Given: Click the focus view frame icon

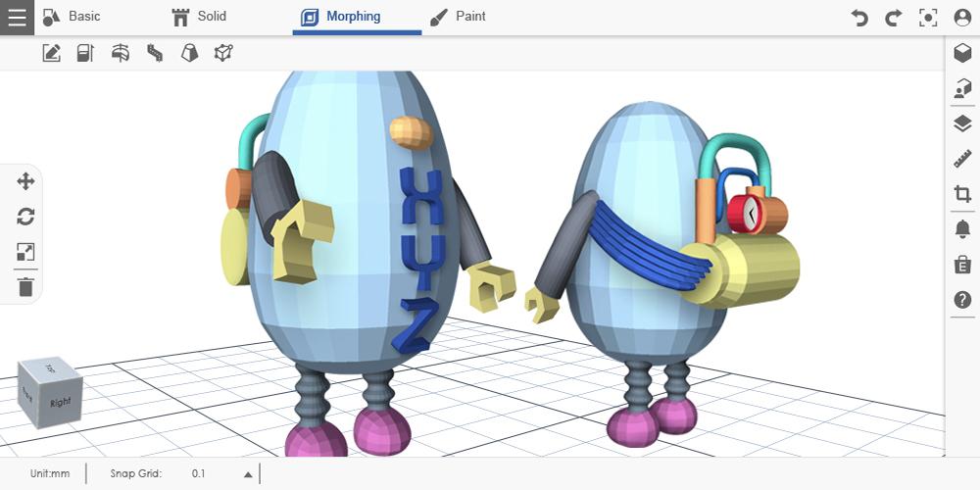Looking at the screenshot, I should click(928, 18).
